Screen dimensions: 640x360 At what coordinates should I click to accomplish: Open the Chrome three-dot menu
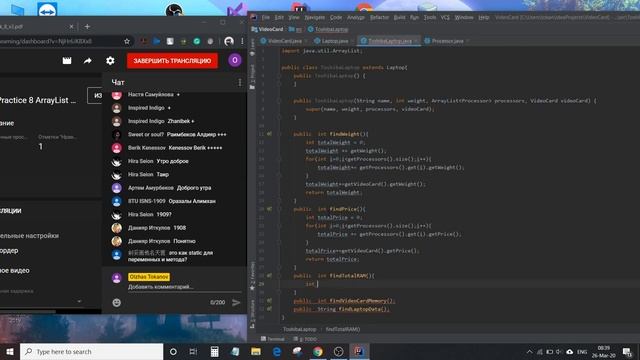pos(242,41)
